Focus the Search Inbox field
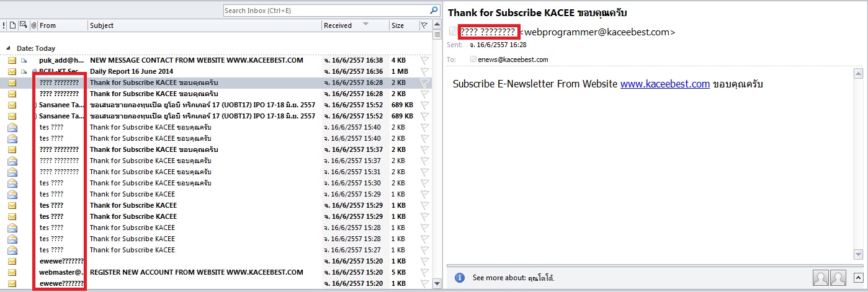 (x=326, y=11)
